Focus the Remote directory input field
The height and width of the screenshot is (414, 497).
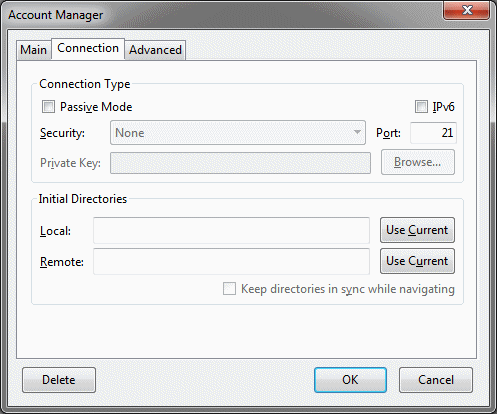tap(231, 261)
